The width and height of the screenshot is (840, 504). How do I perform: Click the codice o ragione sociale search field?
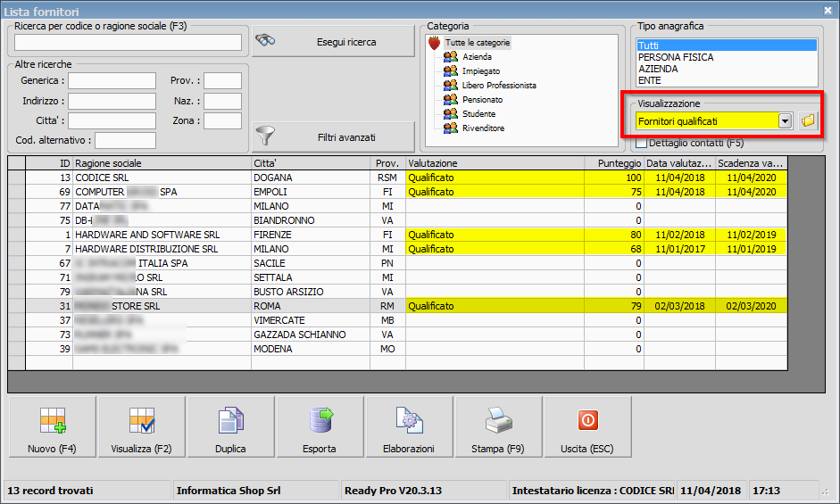pyautogui.click(x=128, y=43)
